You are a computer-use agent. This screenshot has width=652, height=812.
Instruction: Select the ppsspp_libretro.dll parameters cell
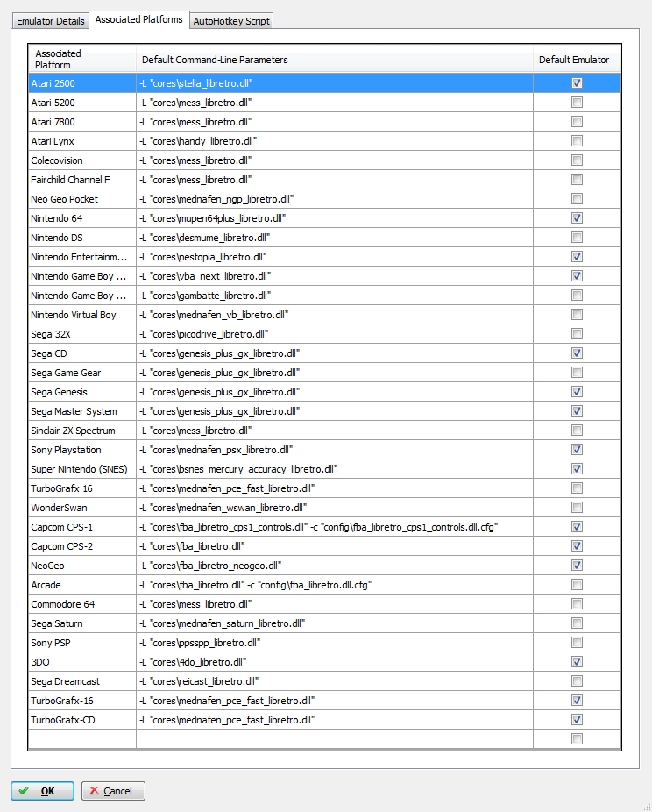(334, 643)
